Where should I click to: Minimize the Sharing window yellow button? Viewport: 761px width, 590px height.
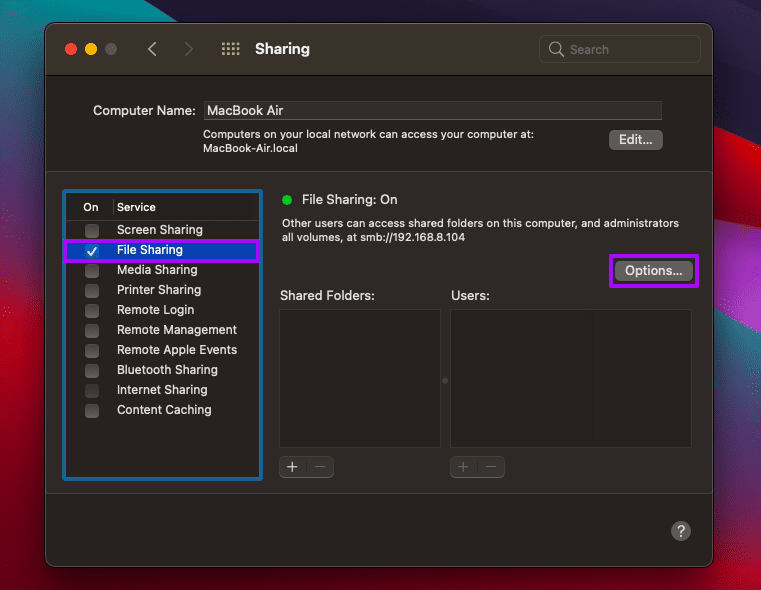tap(91, 49)
